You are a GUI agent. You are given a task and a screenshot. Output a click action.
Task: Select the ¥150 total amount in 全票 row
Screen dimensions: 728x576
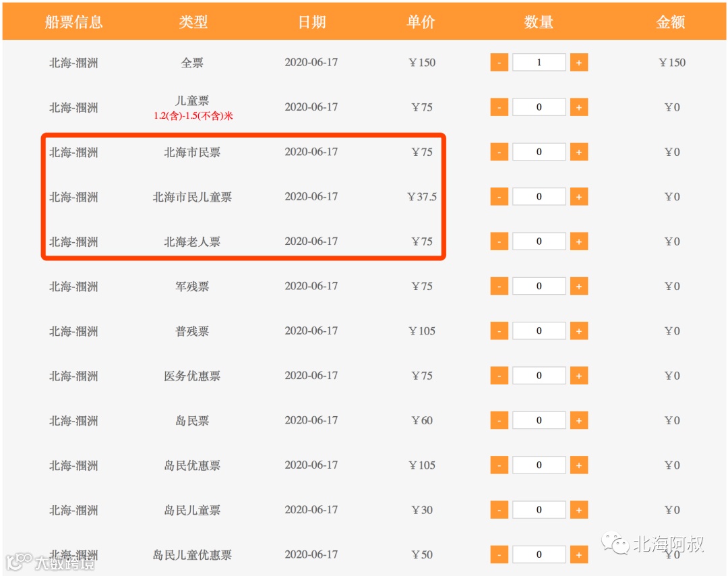tap(672, 63)
